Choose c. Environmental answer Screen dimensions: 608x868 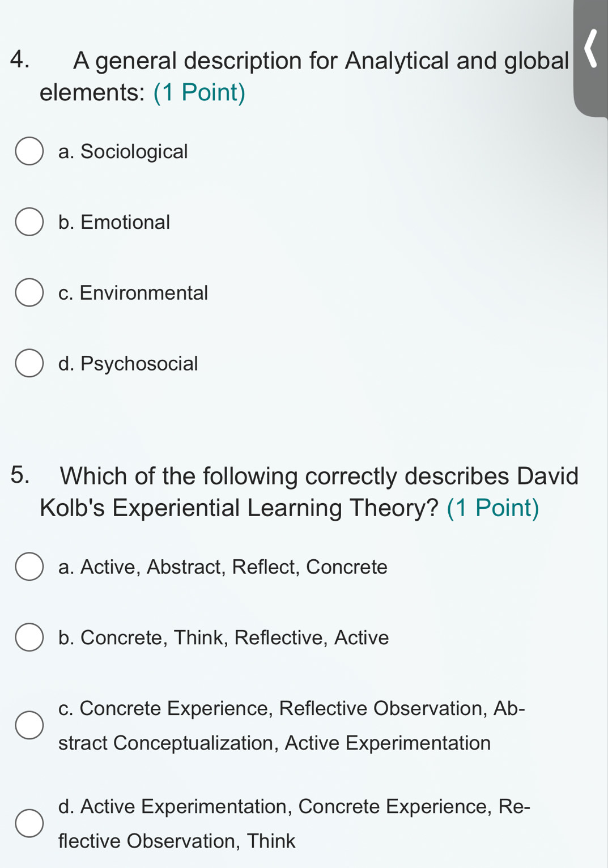[x=29, y=292]
